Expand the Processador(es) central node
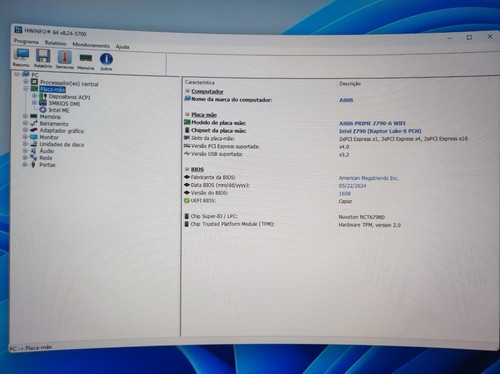 coord(26,81)
